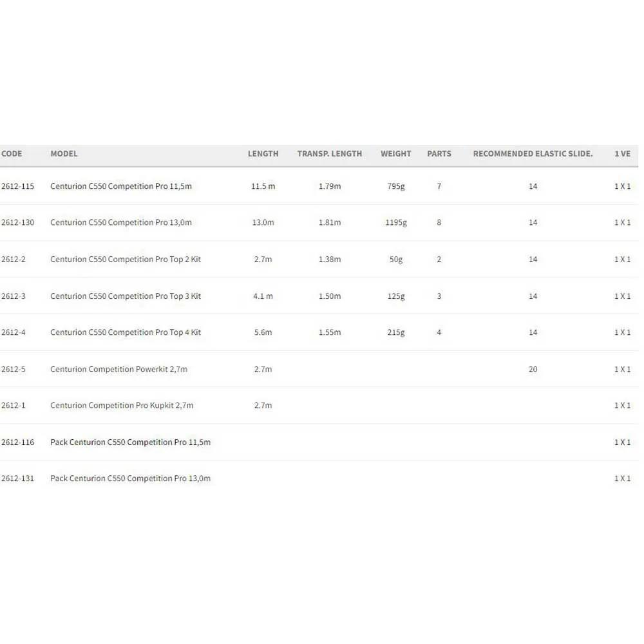Open Pack Centurion C550 Competition Pro 11,5m
The height and width of the screenshot is (644, 644).
130,442
